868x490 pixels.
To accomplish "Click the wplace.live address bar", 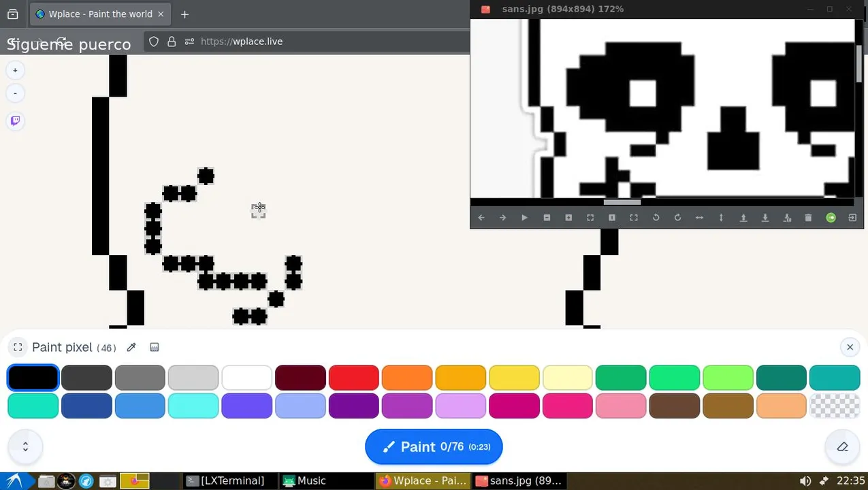I will click(306, 42).
